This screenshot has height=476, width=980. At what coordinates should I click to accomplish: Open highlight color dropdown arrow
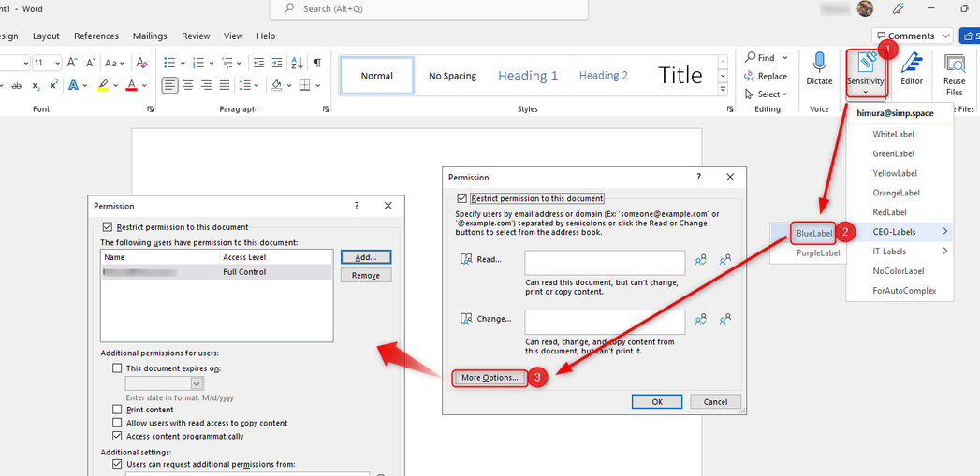116,85
